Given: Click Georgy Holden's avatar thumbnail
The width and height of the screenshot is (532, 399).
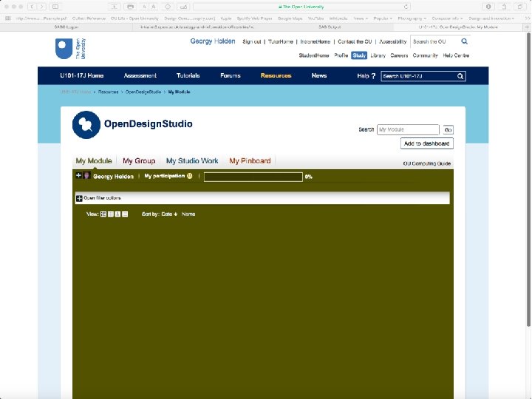Looking at the screenshot, I should tap(86, 175).
